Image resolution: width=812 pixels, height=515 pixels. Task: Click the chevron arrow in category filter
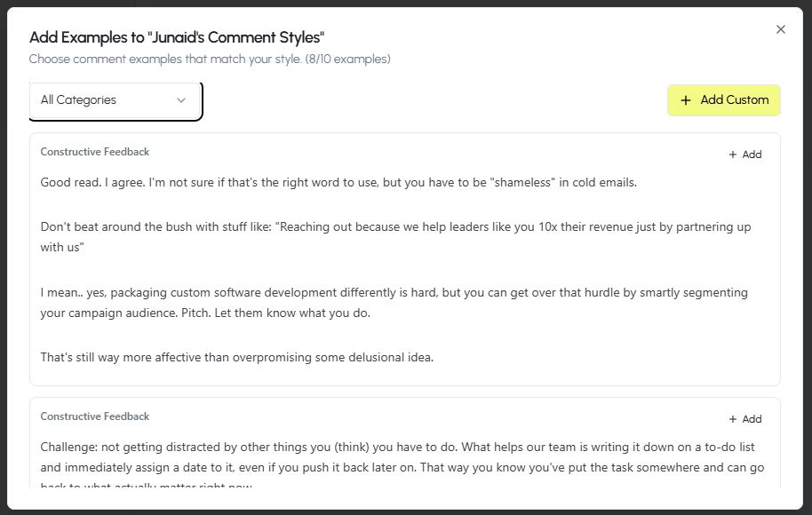tap(181, 100)
